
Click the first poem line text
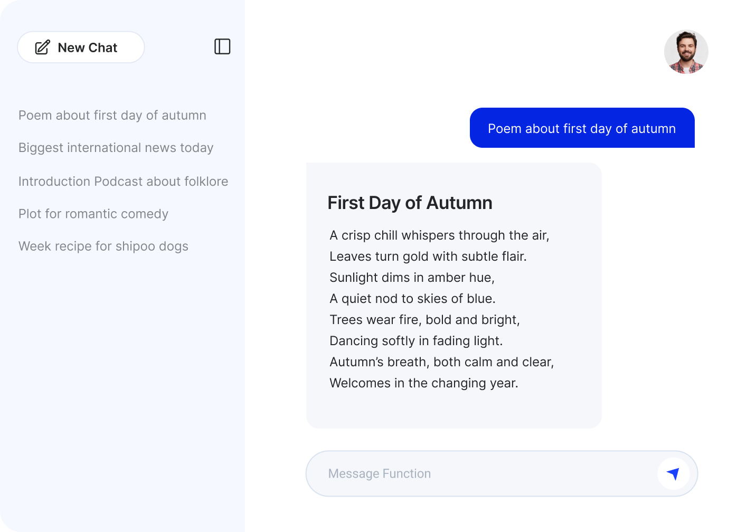(x=439, y=235)
